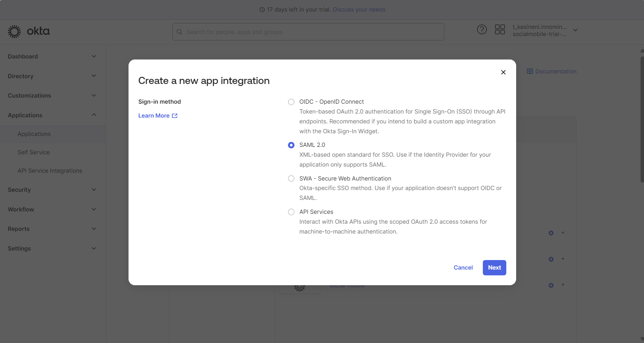
Task: Open the help question mark icon
Action: 481,30
